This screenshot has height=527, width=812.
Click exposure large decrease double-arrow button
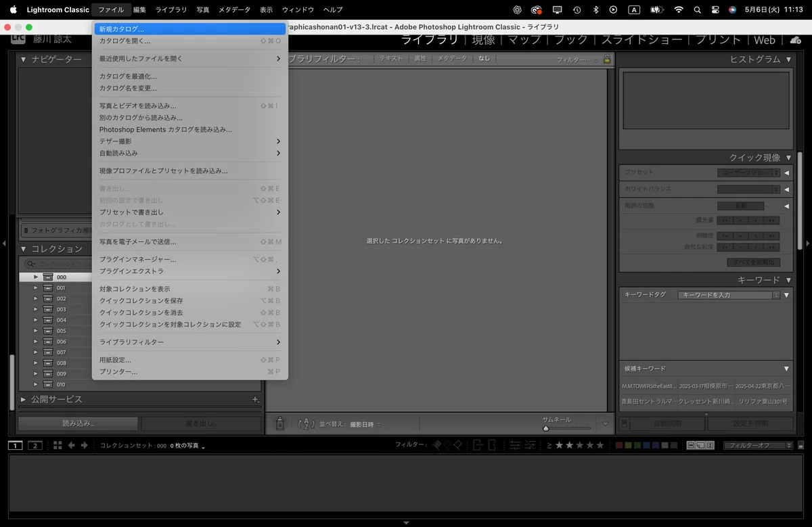pyautogui.click(x=725, y=221)
